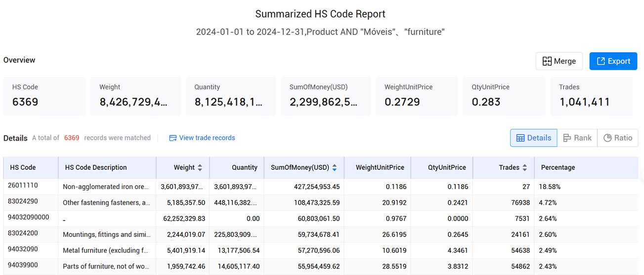Click the trade records icon beside View trade records
The height and width of the screenshot is (275, 644).
coord(172,138)
